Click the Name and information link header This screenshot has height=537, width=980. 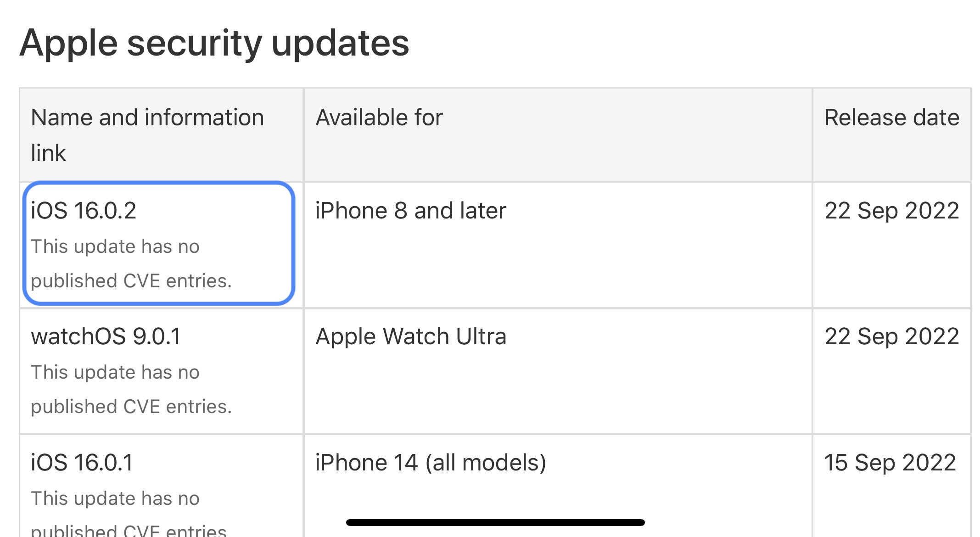147,118
